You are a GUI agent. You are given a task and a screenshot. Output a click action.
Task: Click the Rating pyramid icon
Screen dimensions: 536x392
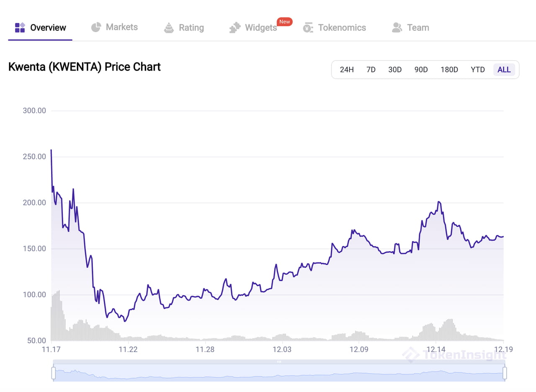click(169, 28)
